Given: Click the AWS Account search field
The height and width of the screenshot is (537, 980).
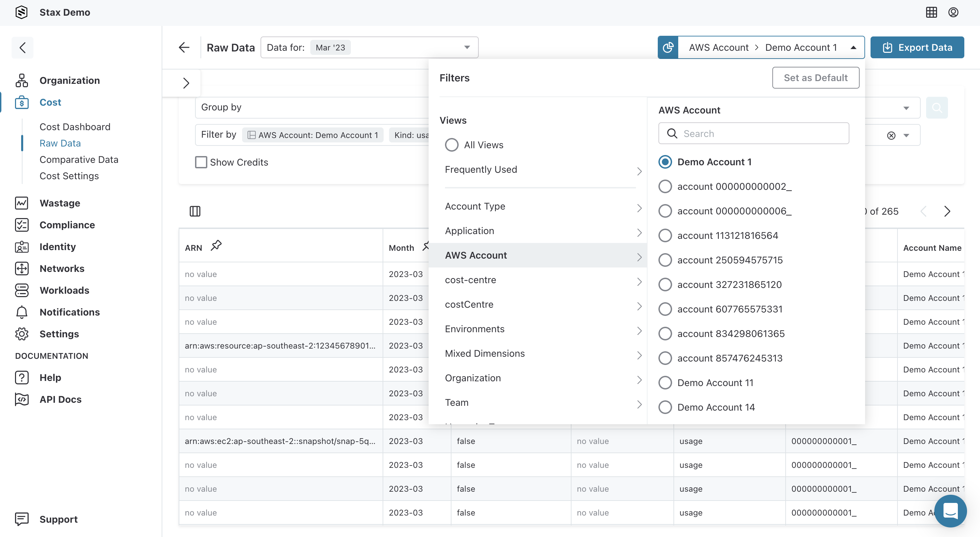Looking at the screenshot, I should pos(753,133).
